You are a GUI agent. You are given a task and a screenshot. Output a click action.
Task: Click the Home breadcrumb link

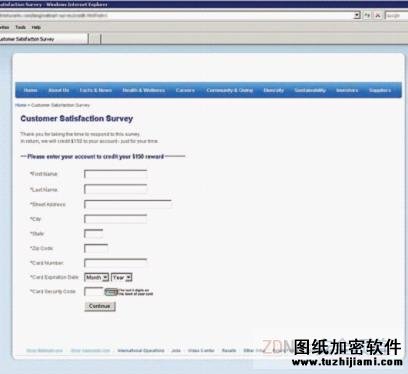click(x=20, y=105)
